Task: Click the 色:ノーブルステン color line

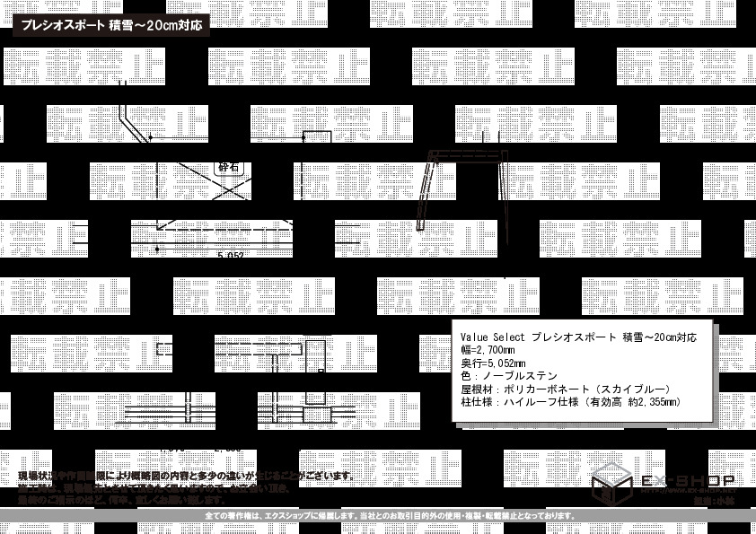Action: coord(509,376)
